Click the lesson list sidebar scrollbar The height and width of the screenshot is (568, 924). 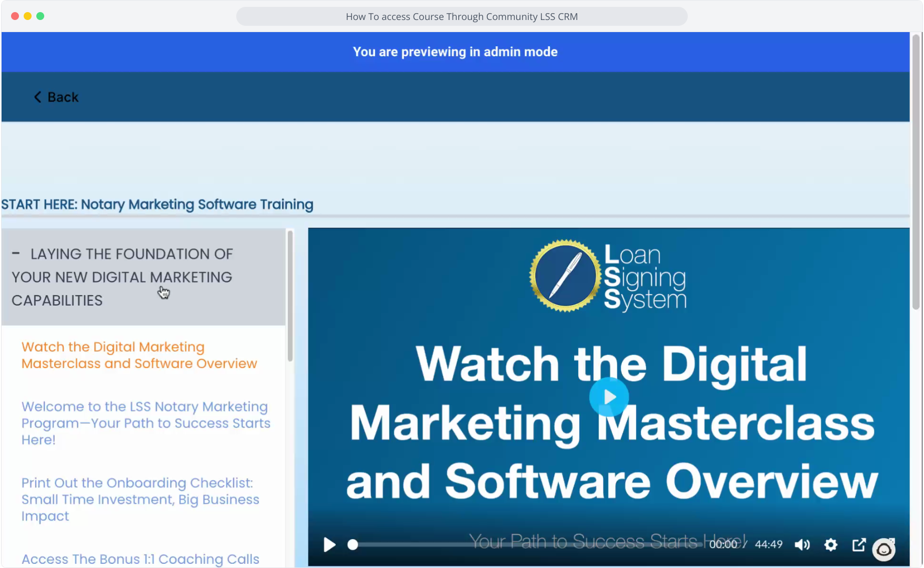click(290, 296)
